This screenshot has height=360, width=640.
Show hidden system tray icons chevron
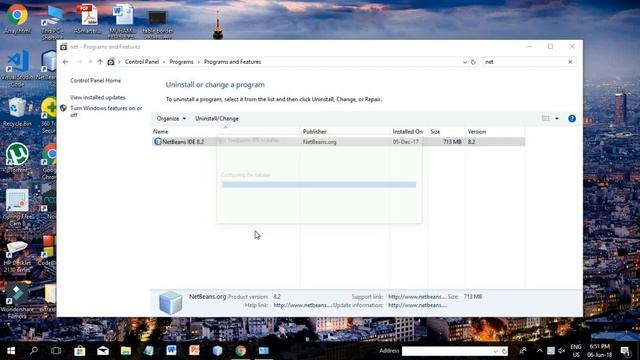click(x=540, y=351)
